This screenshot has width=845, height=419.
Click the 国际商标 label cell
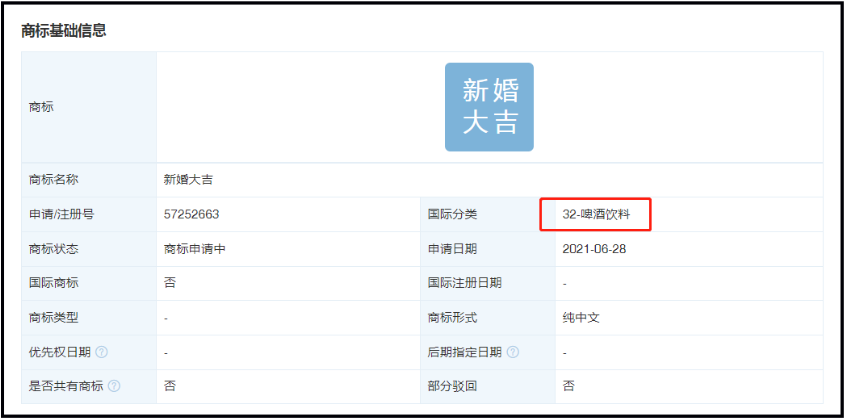[89, 283]
